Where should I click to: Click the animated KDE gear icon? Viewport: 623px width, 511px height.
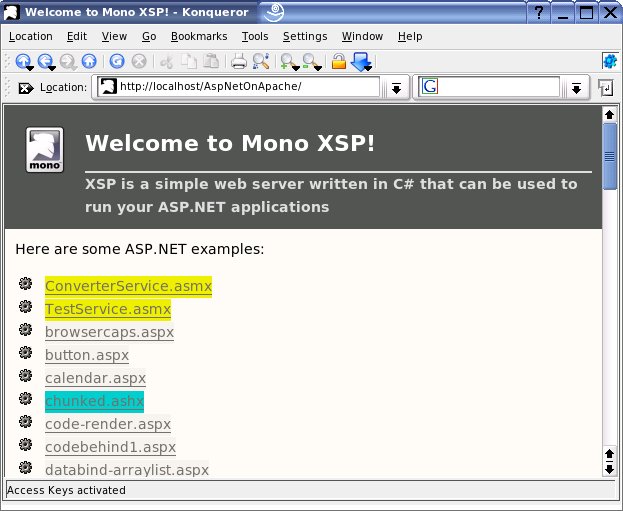click(610, 61)
